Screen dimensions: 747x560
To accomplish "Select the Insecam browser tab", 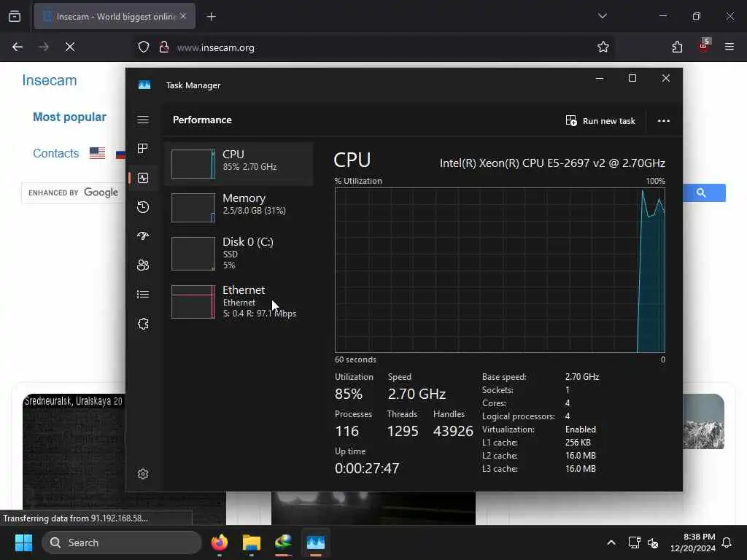I will [115, 17].
